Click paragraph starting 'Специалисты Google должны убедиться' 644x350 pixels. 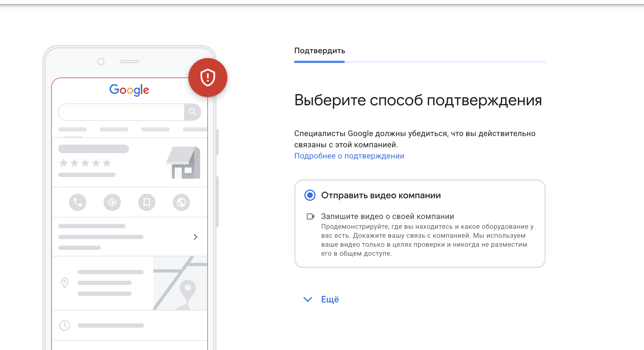click(415, 139)
